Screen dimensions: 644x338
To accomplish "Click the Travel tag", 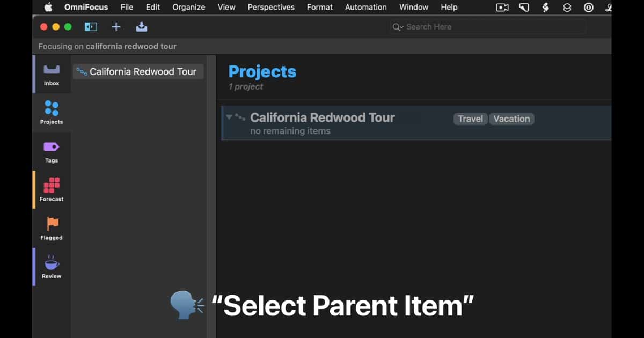I will click(x=470, y=119).
